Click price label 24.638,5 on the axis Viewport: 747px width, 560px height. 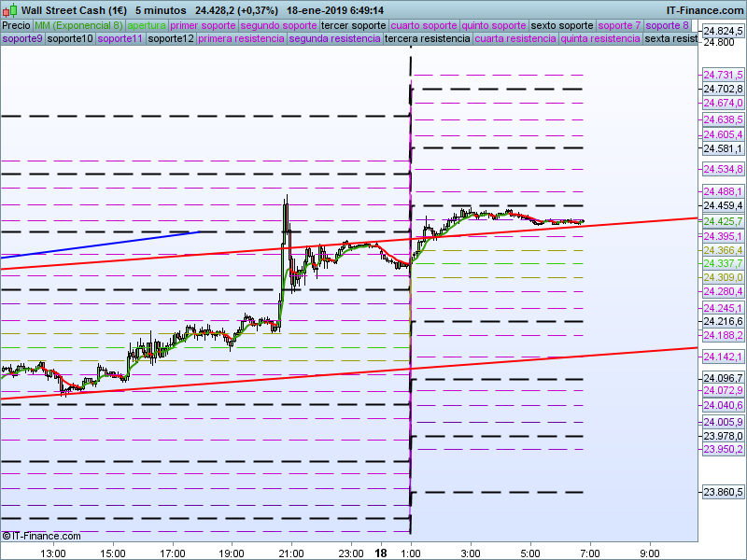723,119
